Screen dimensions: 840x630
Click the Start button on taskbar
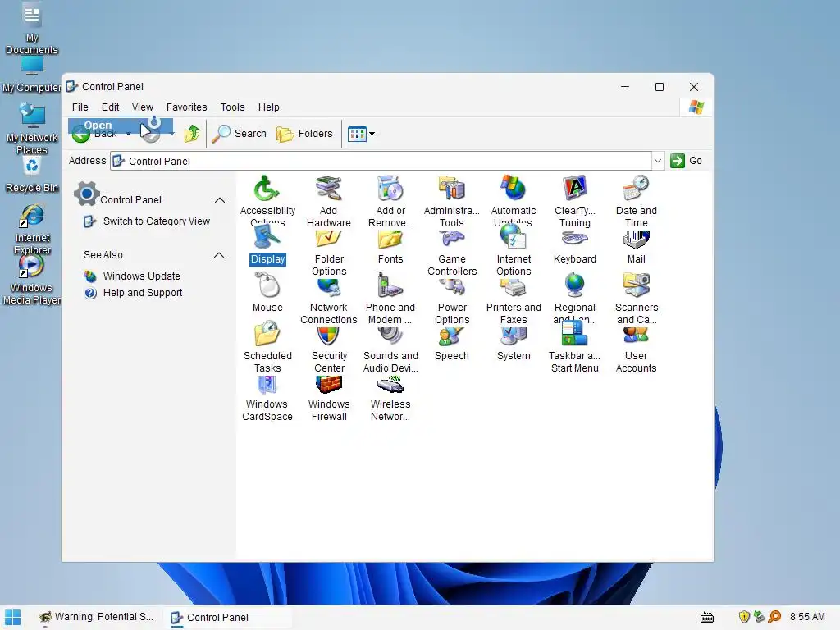[x=12, y=617]
